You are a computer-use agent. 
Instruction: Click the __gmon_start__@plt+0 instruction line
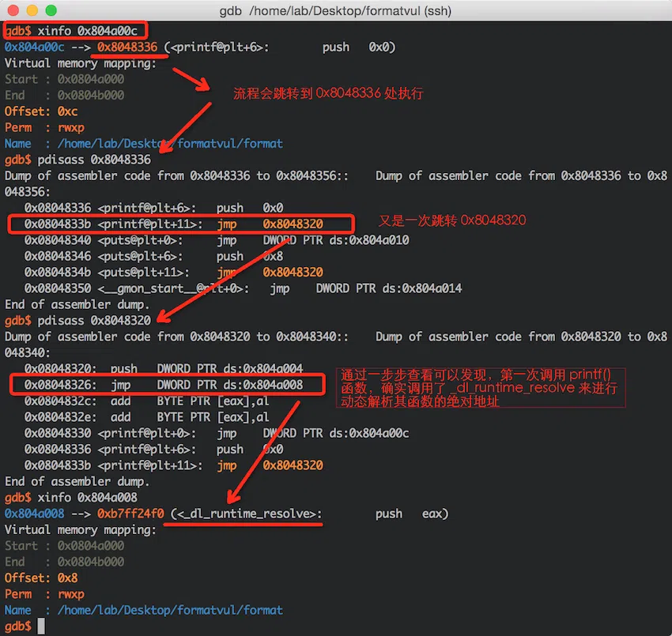point(242,288)
